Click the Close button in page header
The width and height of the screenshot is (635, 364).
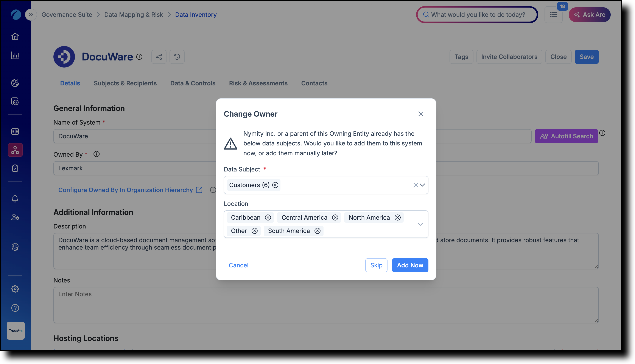tap(558, 57)
